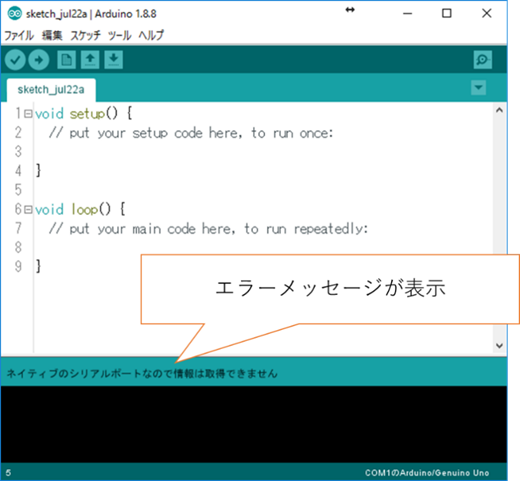Click the Upload arrow button

(39, 60)
